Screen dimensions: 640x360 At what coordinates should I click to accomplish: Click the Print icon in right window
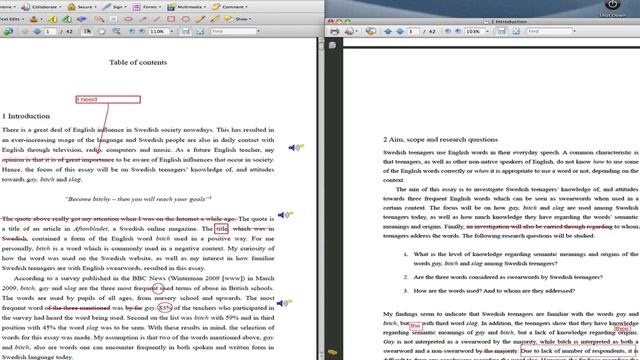(335, 31)
